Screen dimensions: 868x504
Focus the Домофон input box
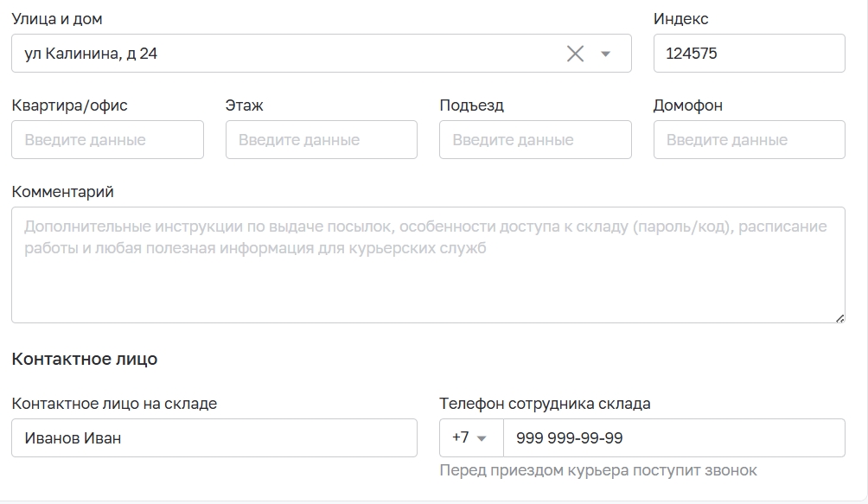click(x=749, y=139)
